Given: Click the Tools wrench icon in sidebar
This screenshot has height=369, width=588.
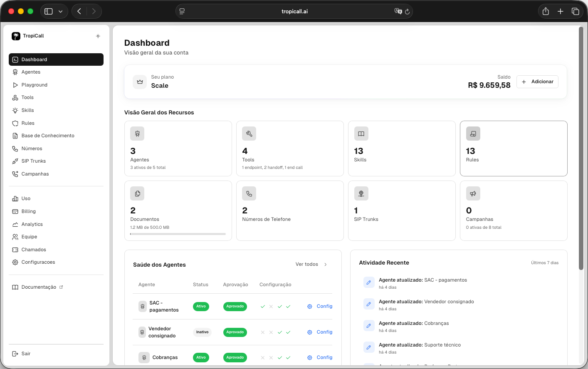Looking at the screenshot, I should click(15, 97).
